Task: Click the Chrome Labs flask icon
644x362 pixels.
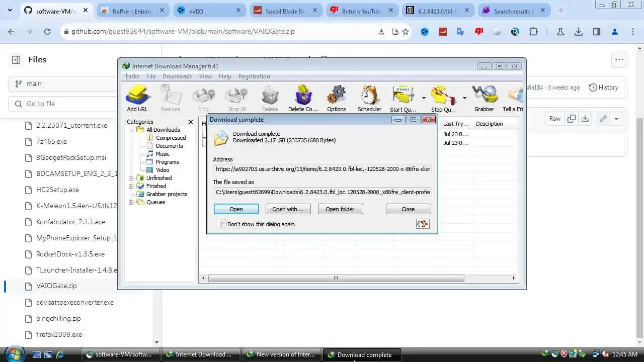Action: click(560, 31)
